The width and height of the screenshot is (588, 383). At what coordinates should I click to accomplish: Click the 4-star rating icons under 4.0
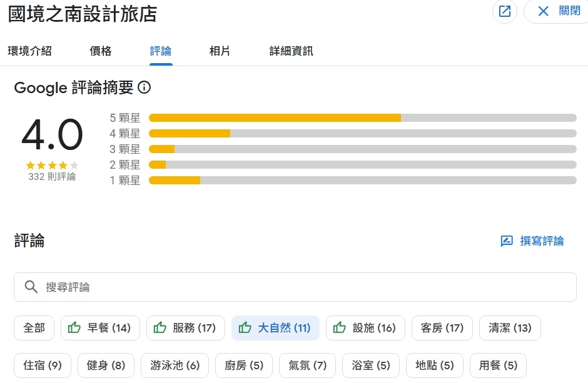point(52,165)
